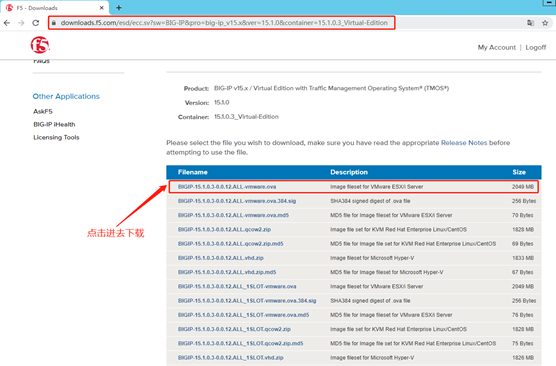Image resolution: width=556 pixels, height=366 pixels.
Task: Download BIGIP ALL_1SLOT-vmware.ova.md5 file
Action: (243, 315)
